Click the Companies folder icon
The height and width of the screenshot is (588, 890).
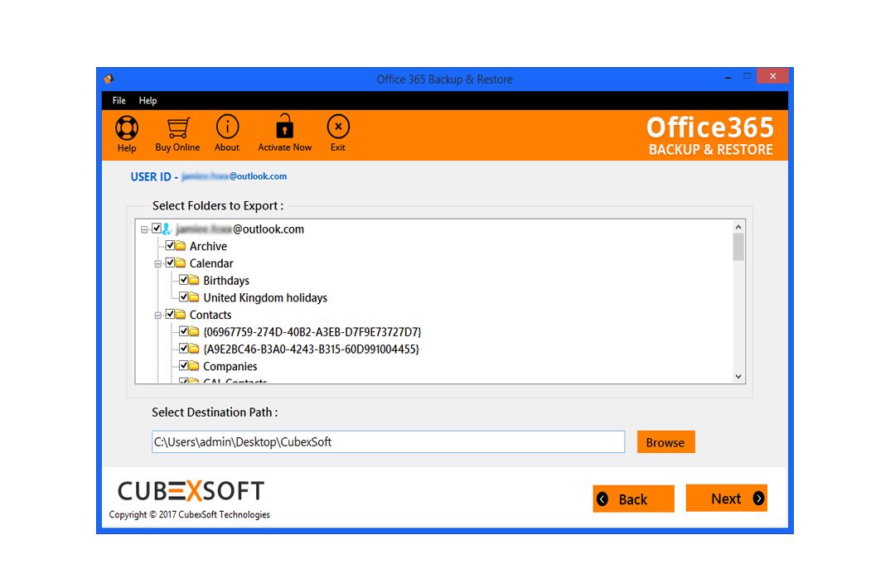click(194, 366)
